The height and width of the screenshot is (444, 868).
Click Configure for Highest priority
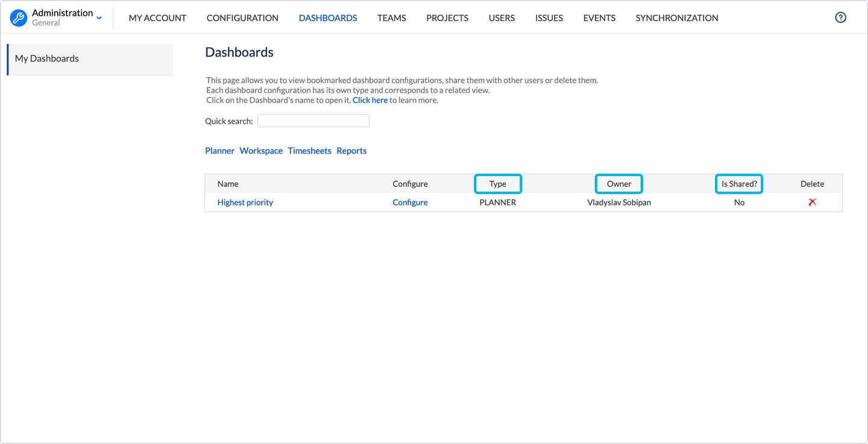point(410,203)
